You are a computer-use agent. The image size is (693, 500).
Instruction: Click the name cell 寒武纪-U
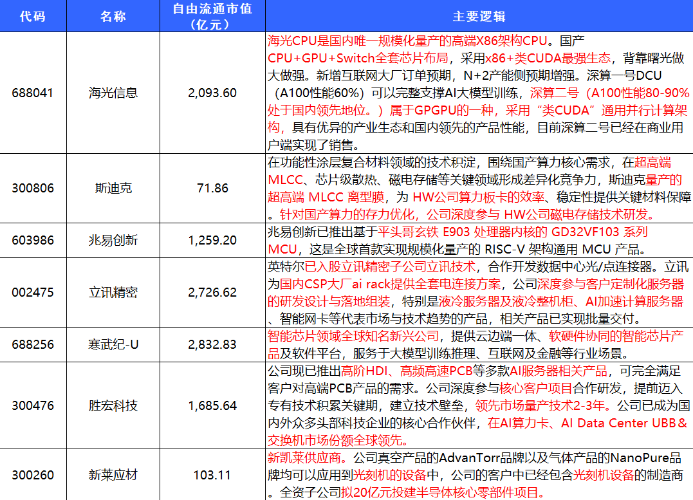pyautogui.click(x=113, y=345)
